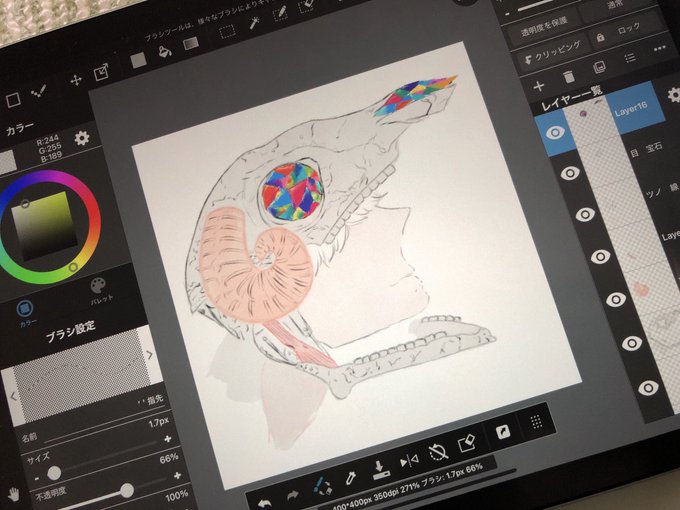Select the gray filled-rectangle Fill tool
This screenshot has height=510, width=680.
[138, 60]
